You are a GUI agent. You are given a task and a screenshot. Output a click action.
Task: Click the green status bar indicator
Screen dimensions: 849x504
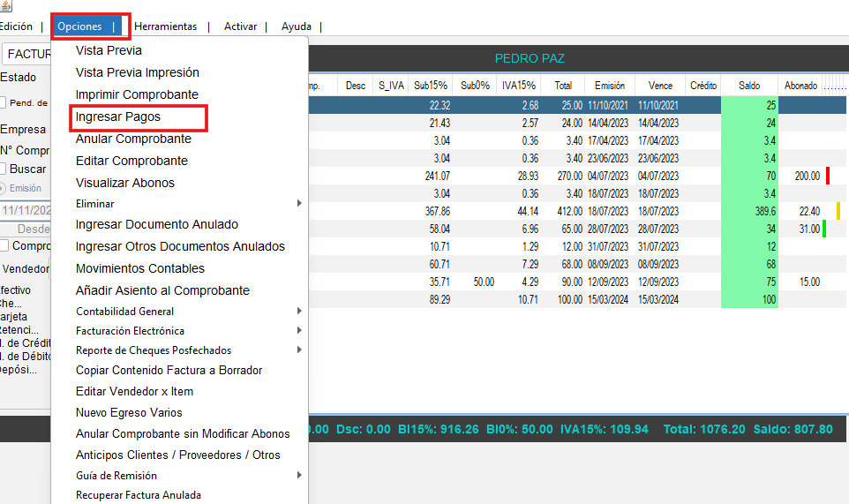coord(823,229)
